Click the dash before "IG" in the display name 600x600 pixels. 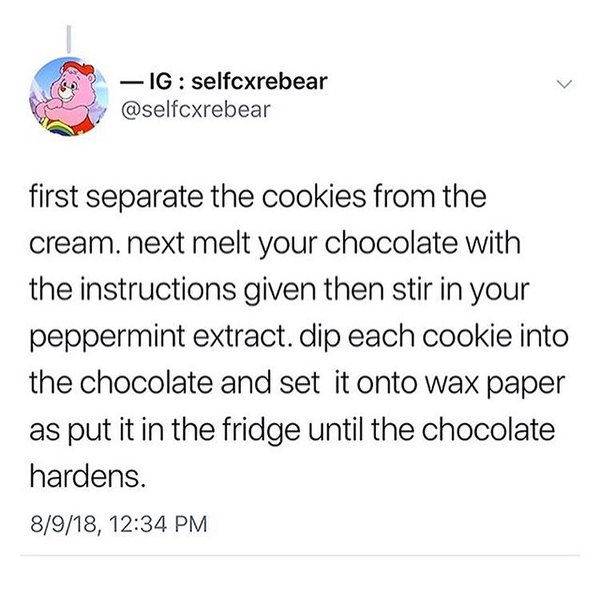coord(131,82)
